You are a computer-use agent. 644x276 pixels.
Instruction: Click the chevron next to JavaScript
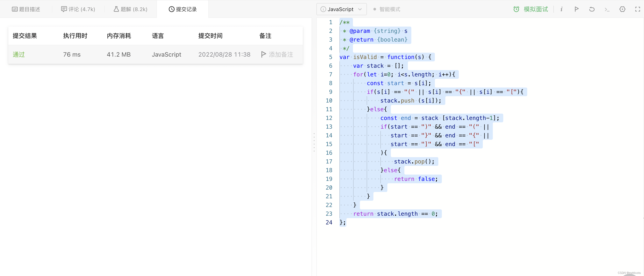(360, 9)
